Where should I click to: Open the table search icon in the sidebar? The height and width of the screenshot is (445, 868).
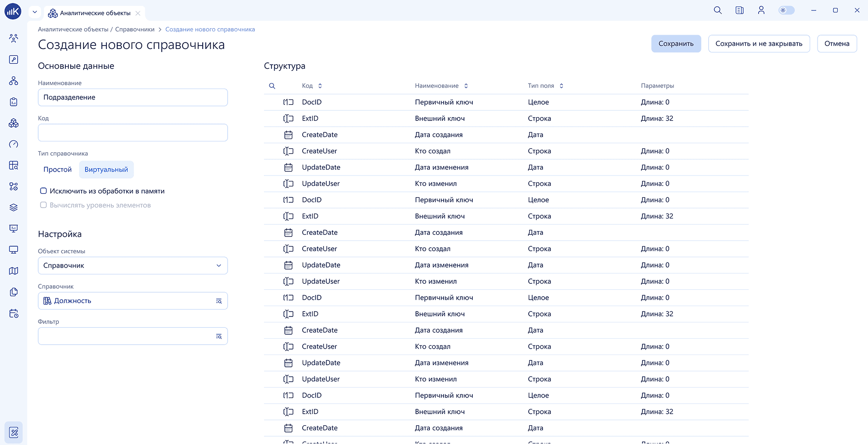[13, 165]
